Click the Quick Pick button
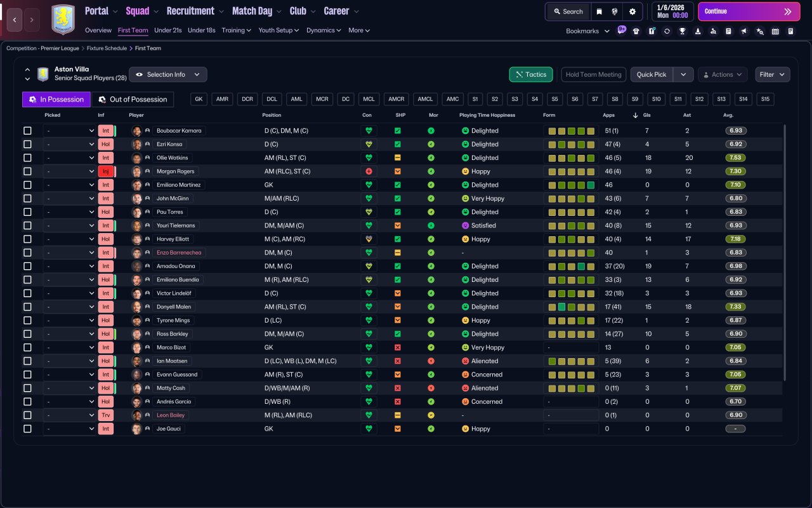This screenshot has width=812, height=508. [x=652, y=74]
